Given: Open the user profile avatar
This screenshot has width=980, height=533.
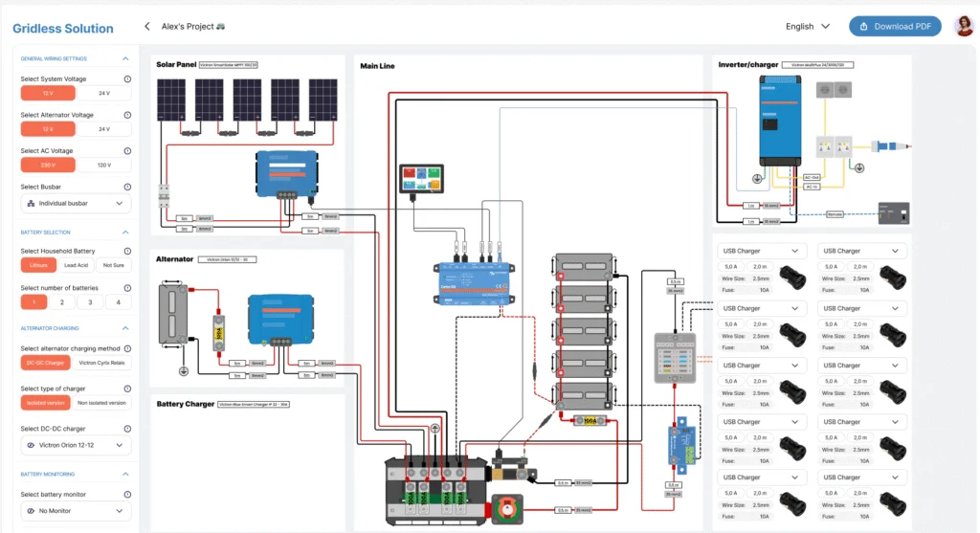Looking at the screenshot, I should [964, 26].
